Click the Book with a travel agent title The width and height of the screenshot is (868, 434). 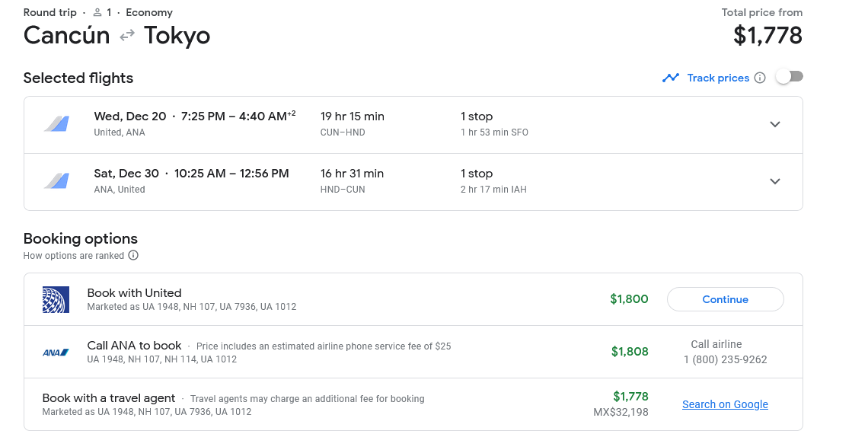(108, 398)
